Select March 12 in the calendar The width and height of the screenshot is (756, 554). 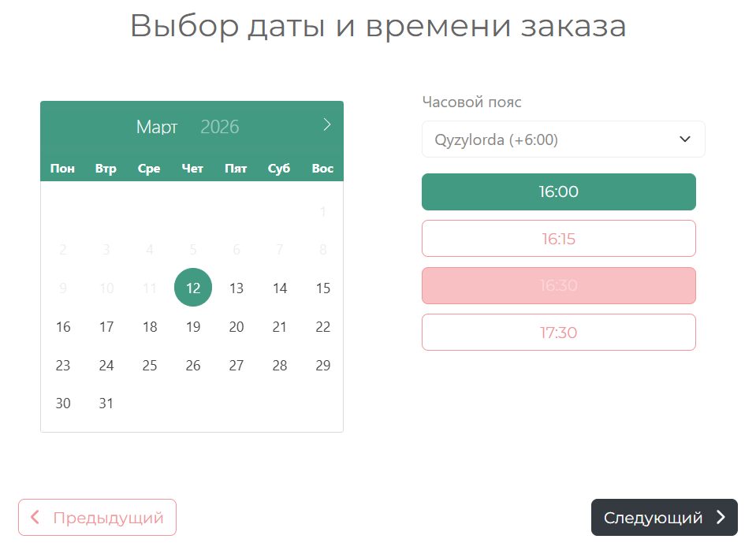click(193, 288)
